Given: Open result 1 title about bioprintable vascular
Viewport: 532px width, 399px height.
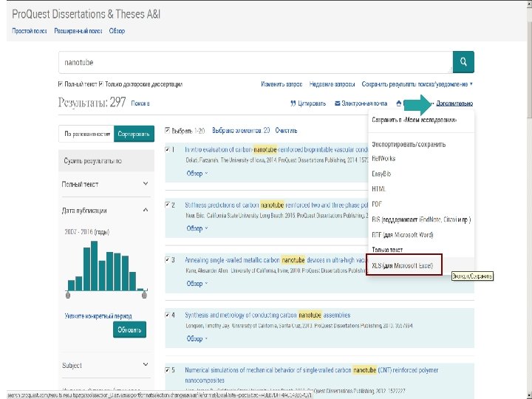Looking at the screenshot, I should (x=276, y=149).
